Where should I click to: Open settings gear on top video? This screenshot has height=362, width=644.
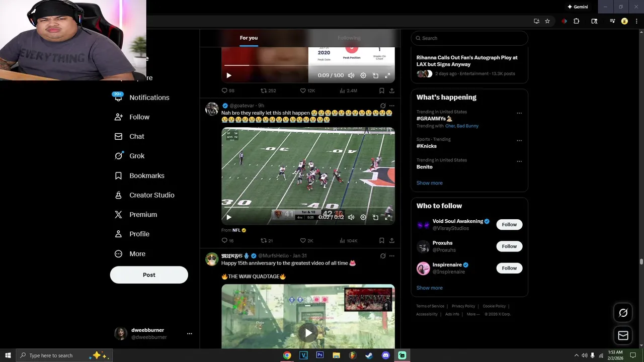click(x=363, y=75)
